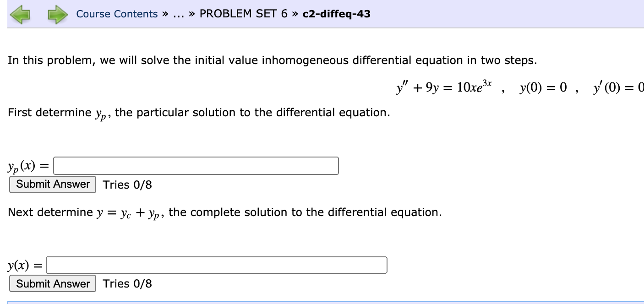Submit the particular solution answer

(x=52, y=185)
